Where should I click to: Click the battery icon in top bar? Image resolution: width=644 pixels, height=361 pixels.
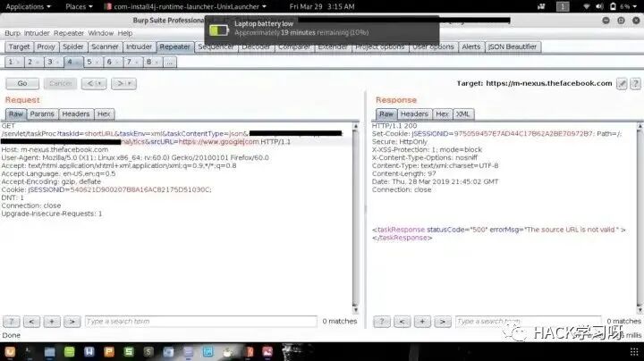coord(613,6)
